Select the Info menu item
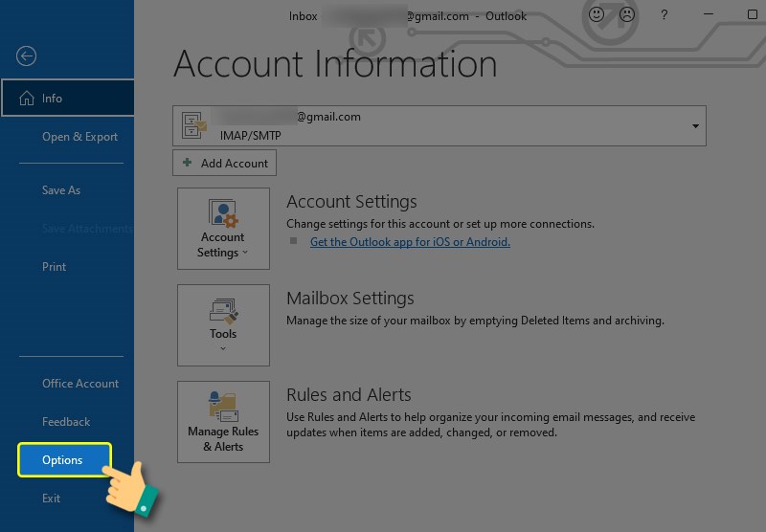This screenshot has height=532, width=766. (x=67, y=99)
